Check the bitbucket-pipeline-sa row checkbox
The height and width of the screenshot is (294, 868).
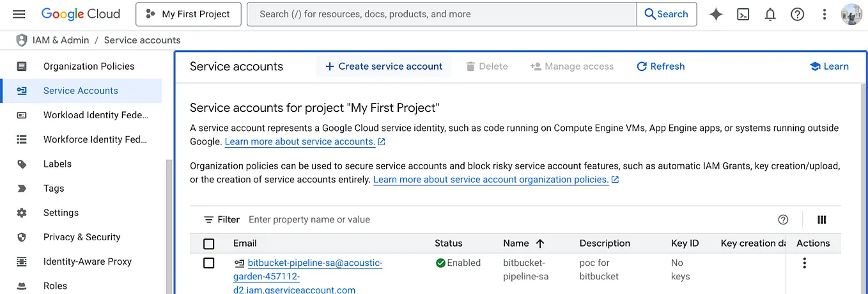(208, 263)
